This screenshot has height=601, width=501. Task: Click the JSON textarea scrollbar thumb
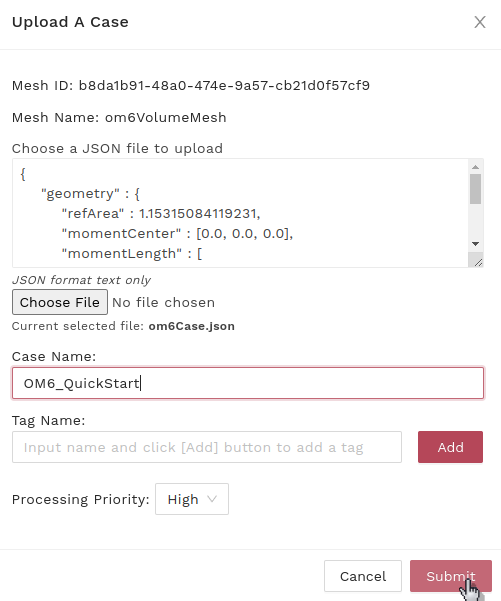(475, 189)
